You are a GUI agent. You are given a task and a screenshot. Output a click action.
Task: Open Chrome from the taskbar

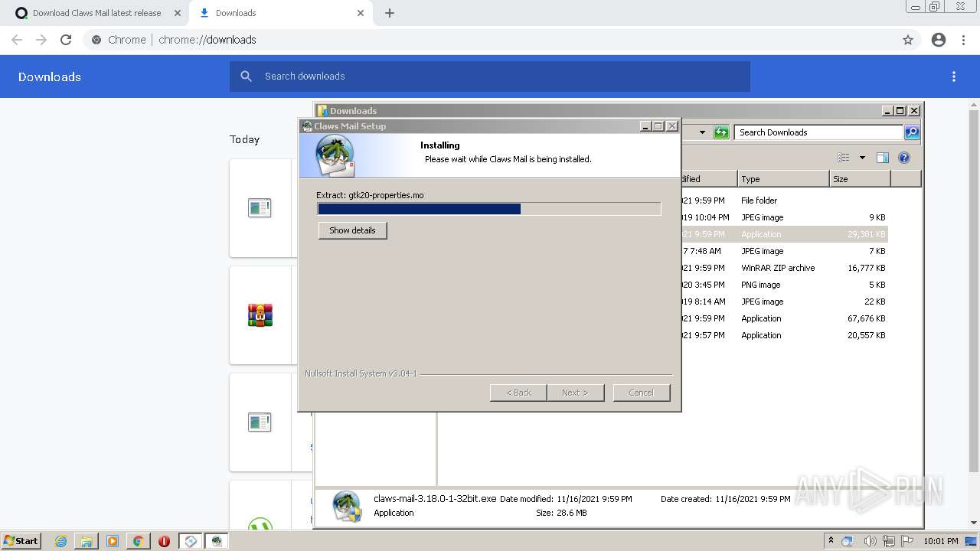coord(138,541)
